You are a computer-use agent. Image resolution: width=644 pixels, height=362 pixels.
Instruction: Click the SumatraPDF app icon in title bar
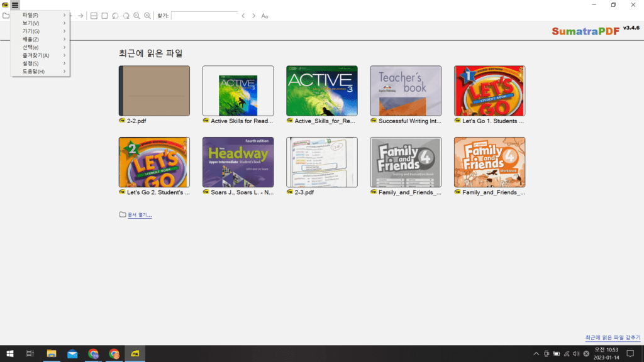5,5
